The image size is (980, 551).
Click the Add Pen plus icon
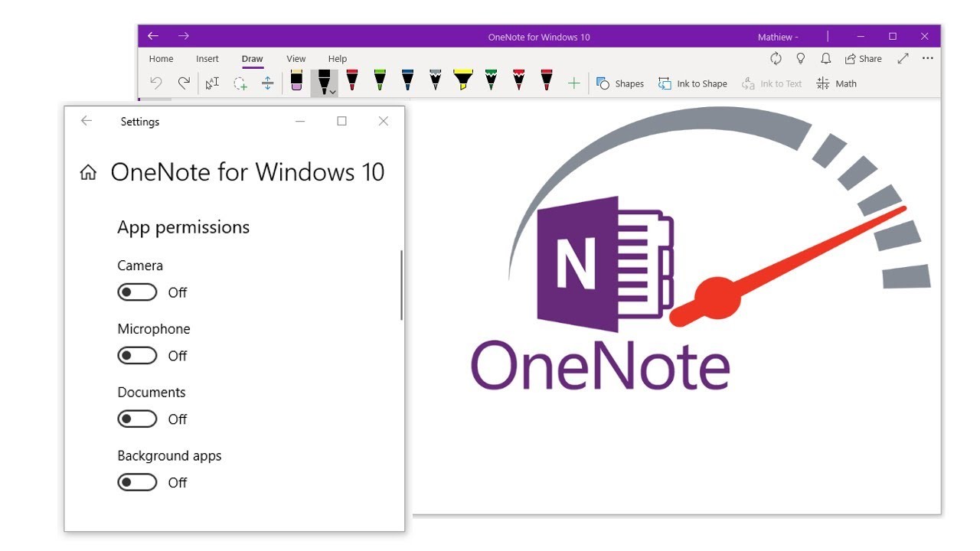[573, 83]
